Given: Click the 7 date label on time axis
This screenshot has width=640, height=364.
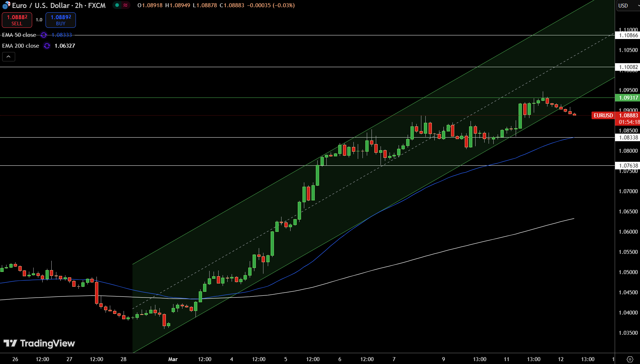Looking at the screenshot, I should point(394,359).
